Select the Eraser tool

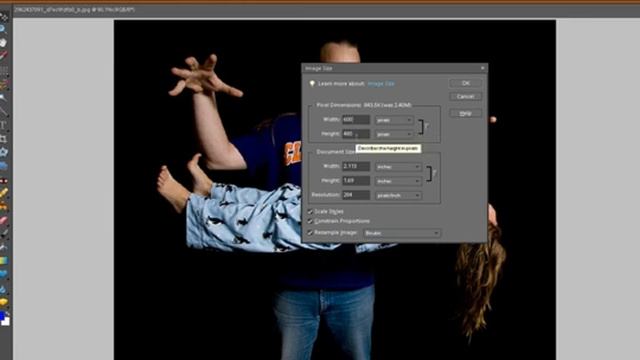(x=3, y=221)
